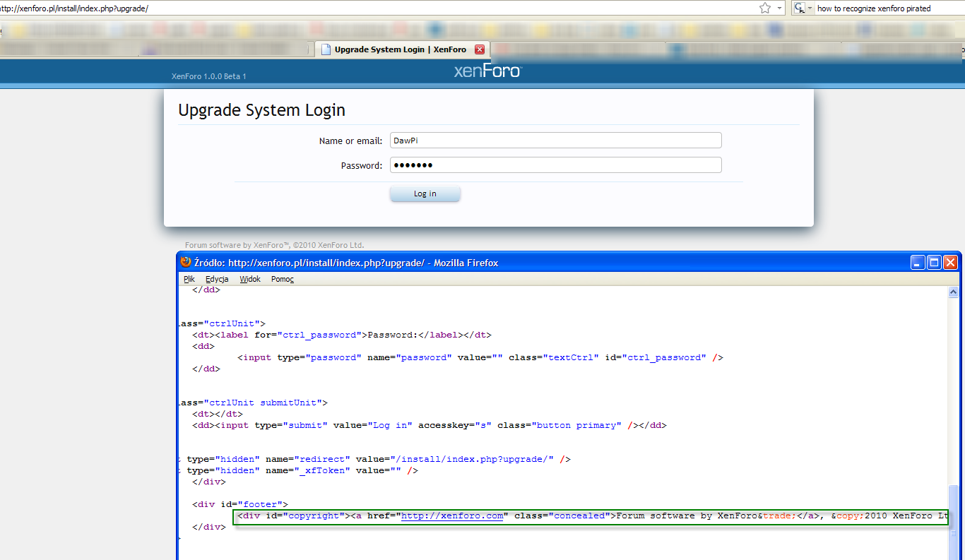
Task: Click the scrollbar up arrow in the source viewer
Action: click(x=954, y=291)
